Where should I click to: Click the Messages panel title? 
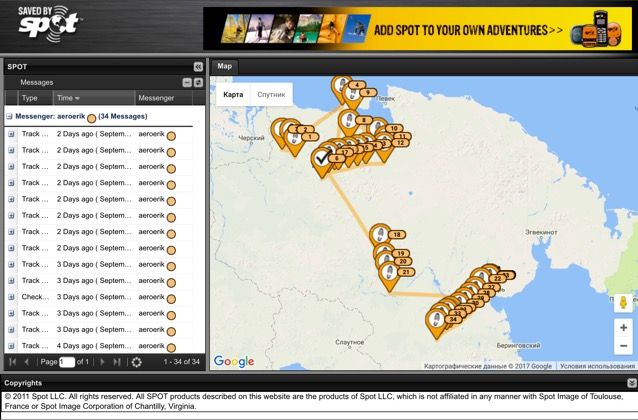pyautogui.click(x=37, y=83)
